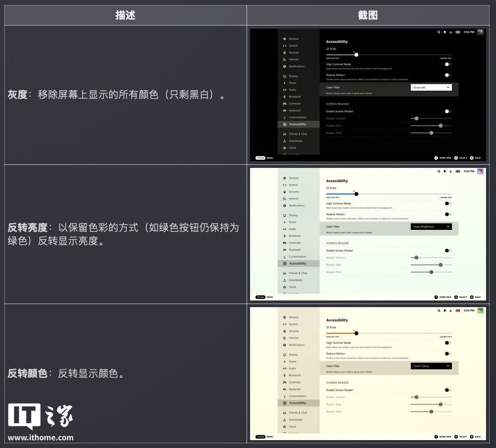This screenshot has height=448, width=496.
Task: Select Notifications in Grayscale screenshot sidebar
Action: point(299,66)
